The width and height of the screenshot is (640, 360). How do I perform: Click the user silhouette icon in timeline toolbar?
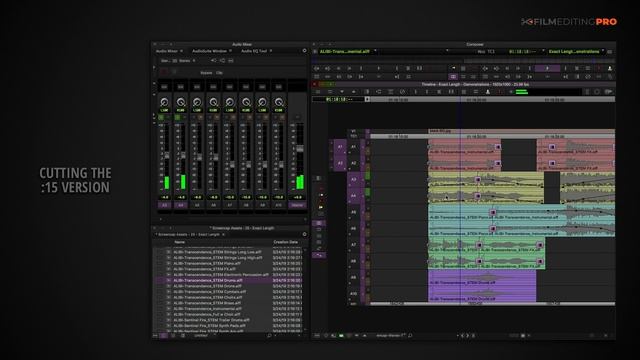487,92
